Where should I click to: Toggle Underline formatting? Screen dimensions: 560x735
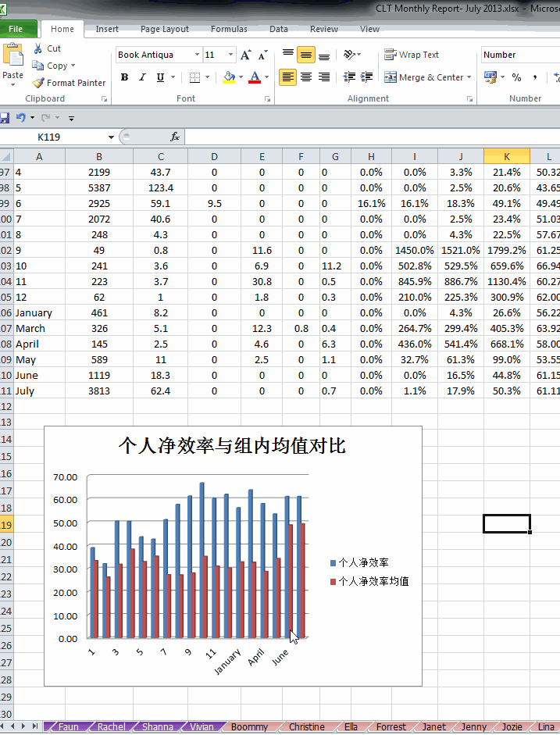[160, 77]
